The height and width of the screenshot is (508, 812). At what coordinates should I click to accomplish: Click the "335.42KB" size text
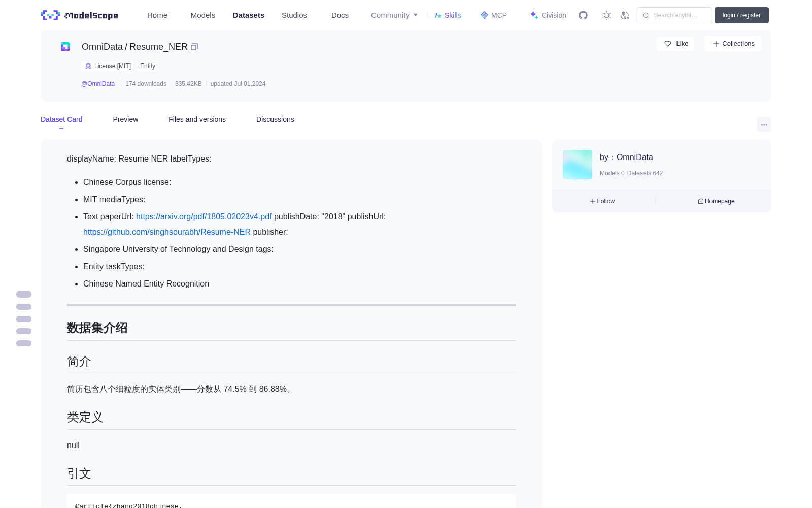click(188, 84)
